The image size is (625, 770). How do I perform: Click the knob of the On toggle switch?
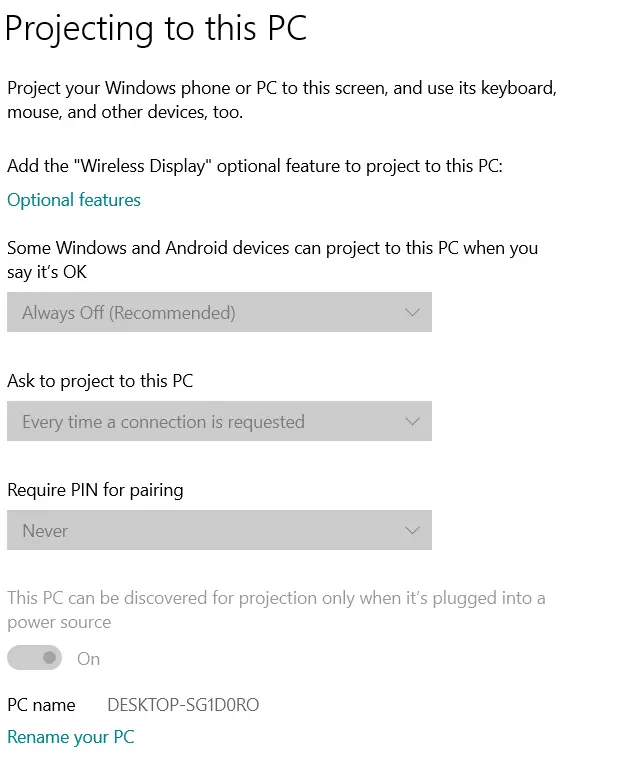tap(49, 658)
